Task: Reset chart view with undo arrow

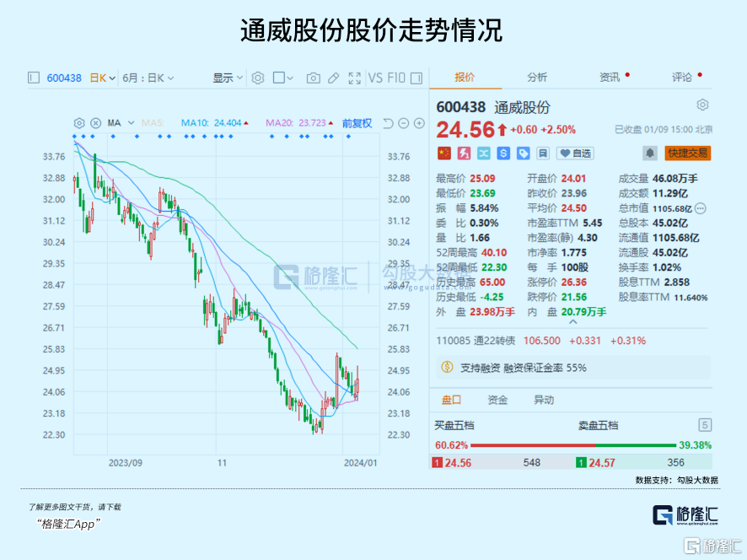Action: pyautogui.click(x=389, y=123)
